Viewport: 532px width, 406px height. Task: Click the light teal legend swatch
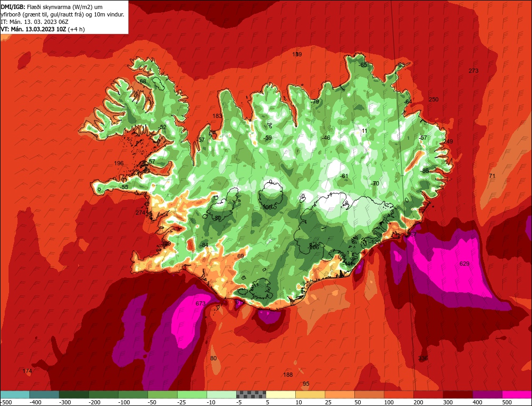click(x=15, y=394)
